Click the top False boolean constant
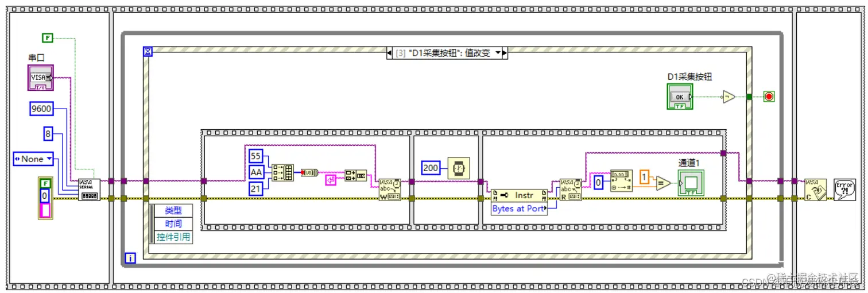 48,38
